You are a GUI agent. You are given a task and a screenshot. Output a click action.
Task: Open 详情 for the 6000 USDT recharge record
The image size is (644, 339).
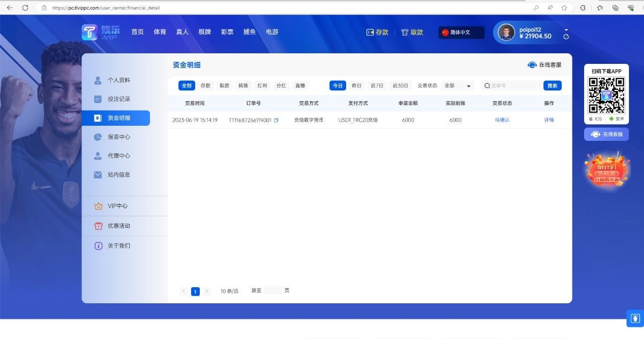549,120
